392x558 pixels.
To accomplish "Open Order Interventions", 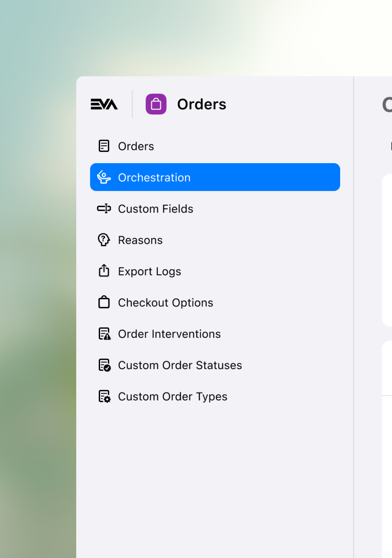I will pos(169,333).
